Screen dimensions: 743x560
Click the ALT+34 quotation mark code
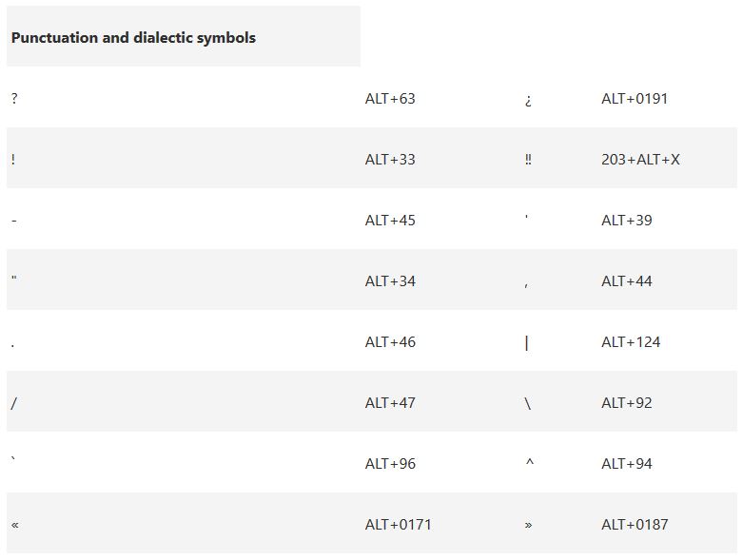(x=390, y=281)
